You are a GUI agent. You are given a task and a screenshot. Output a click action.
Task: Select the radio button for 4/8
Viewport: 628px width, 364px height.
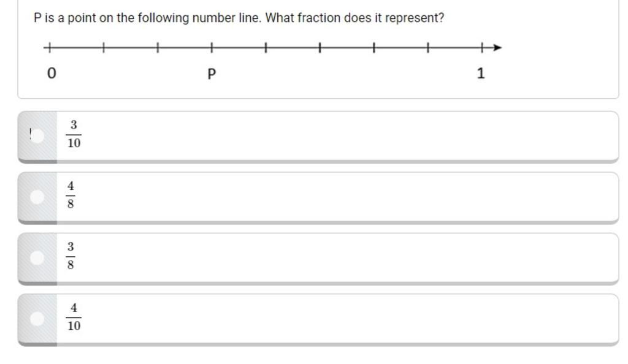pos(37,197)
